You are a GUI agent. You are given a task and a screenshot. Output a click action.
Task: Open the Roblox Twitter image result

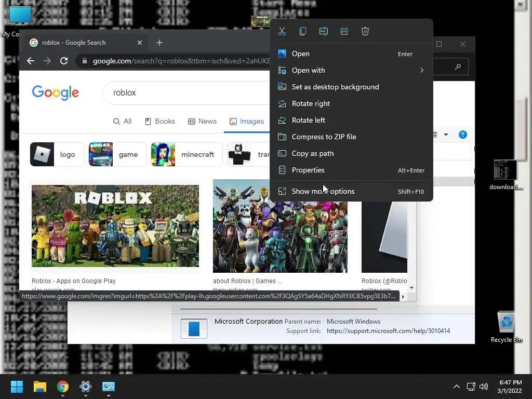(384, 237)
